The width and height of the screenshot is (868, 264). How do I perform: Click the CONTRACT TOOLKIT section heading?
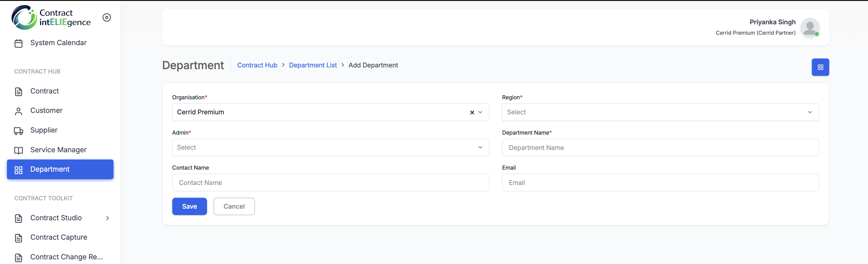tap(43, 198)
